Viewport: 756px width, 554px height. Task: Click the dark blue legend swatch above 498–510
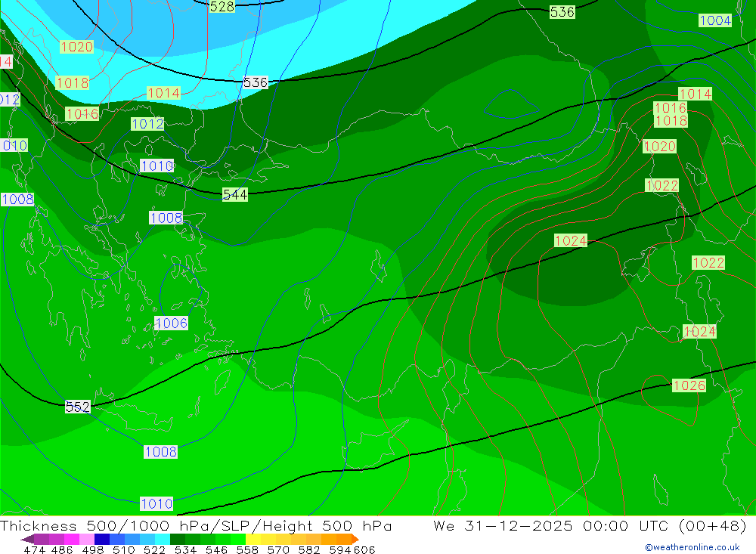[102, 539]
